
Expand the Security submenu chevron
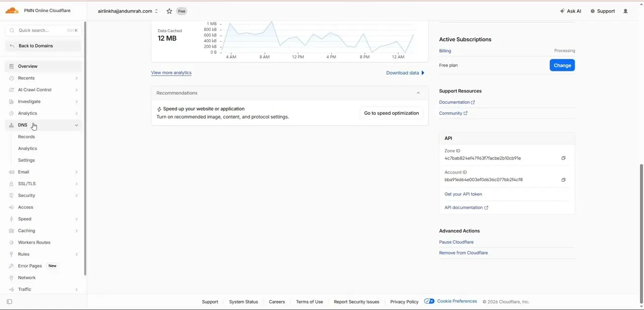coord(76,195)
